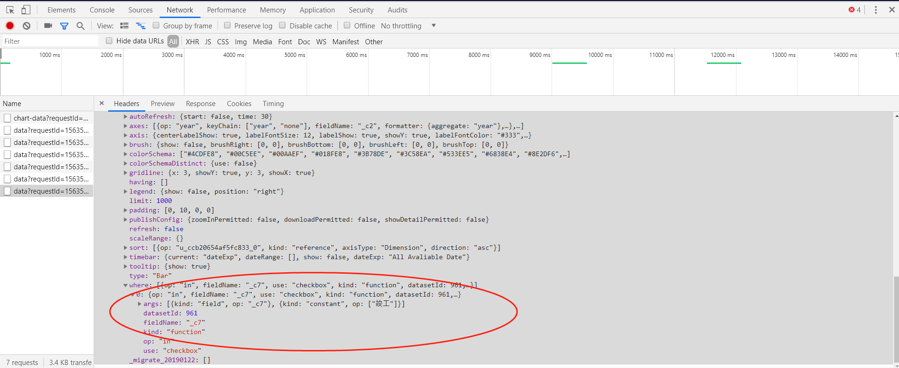899x368 pixels.
Task: Expand the axes array
Action: (x=126, y=126)
